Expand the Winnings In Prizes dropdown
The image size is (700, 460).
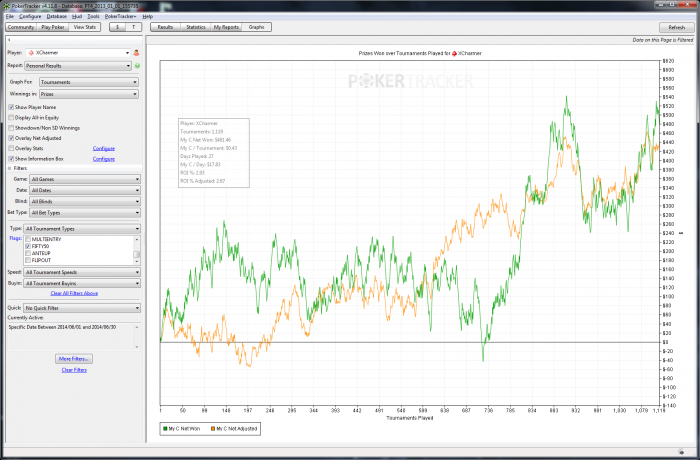point(84,93)
